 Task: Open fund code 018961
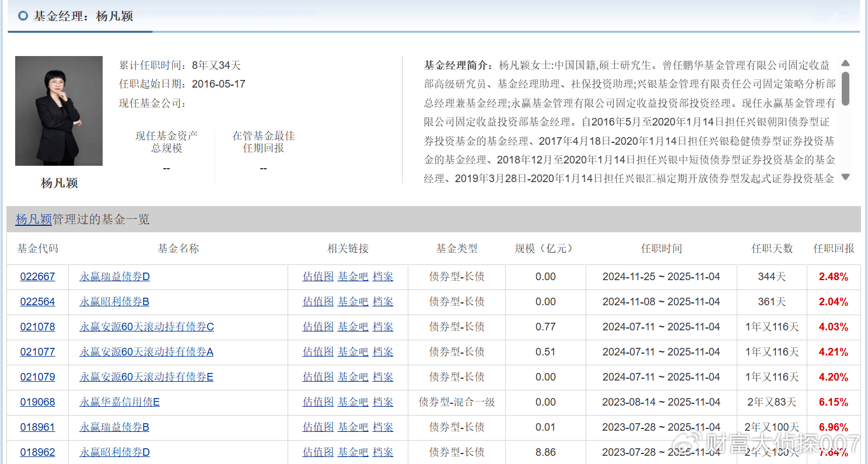(x=37, y=427)
